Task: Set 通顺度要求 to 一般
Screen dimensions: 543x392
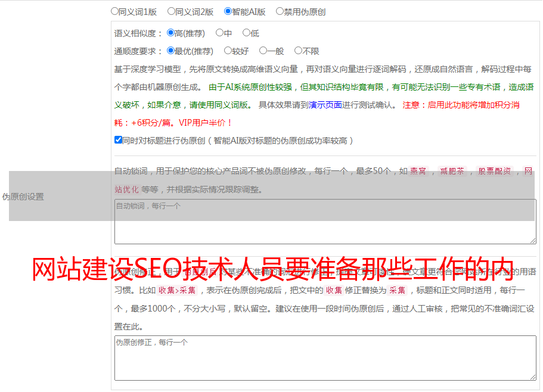Action: (x=263, y=51)
